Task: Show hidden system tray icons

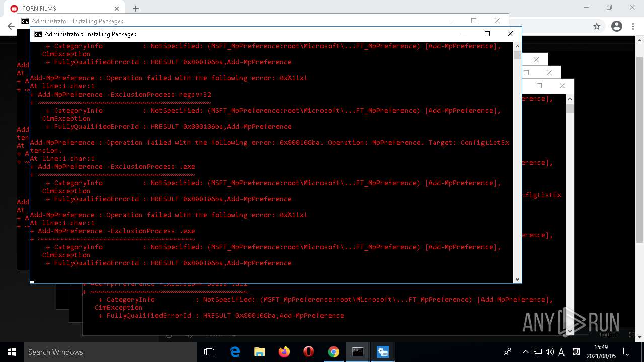Action: click(x=525, y=352)
